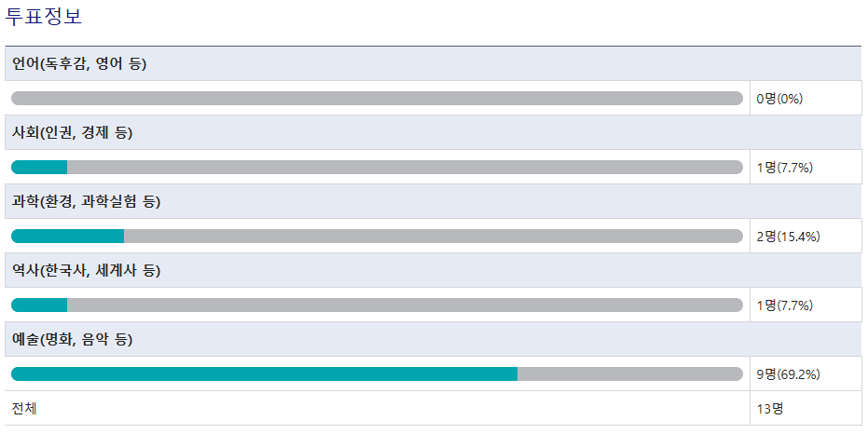Viewport: 868px width, 434px height.
Task: Click the 13명 total count
Action: pyautogui.click(x=770, y=409)
